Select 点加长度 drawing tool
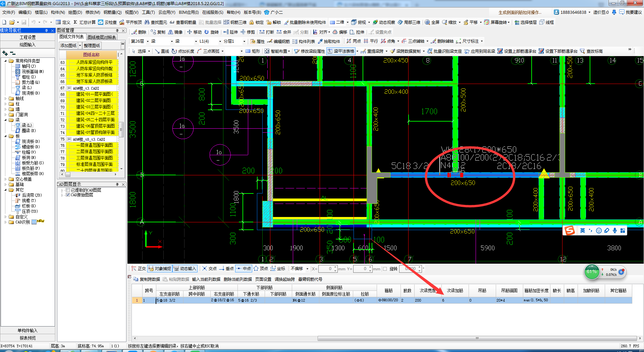 (x=183, y=51)
